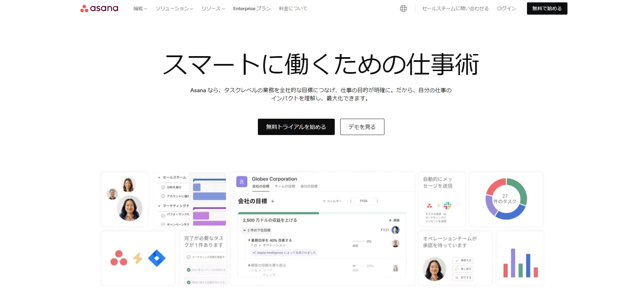Image resolution: width=644 pixels, height=301 pixels.
Task: Toggle the bottom green completed task check
Action: click(188, 282)
